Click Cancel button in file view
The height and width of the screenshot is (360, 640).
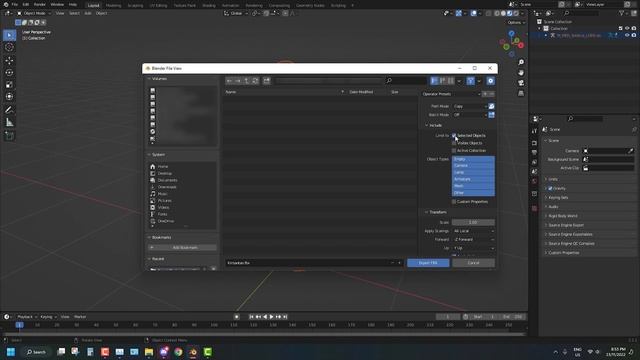473,263
